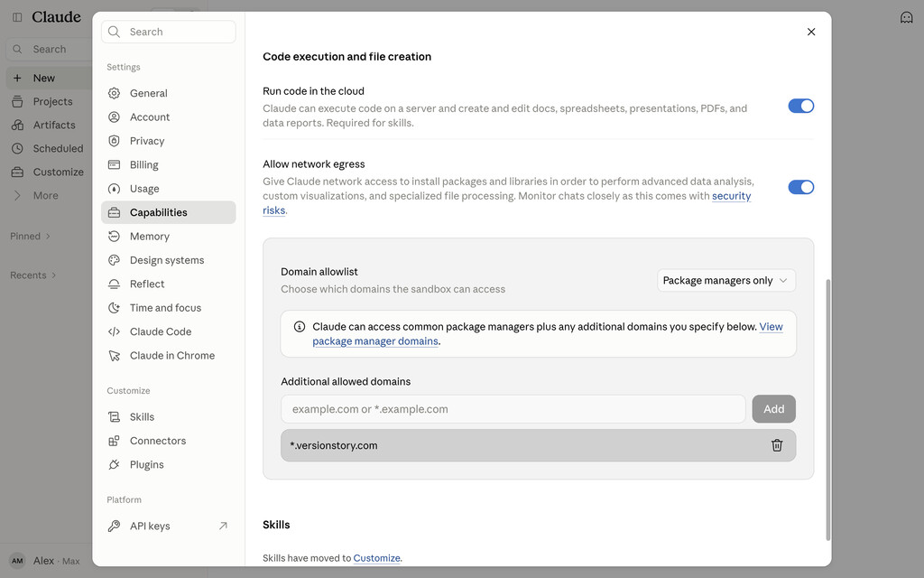The image size is (924, 578).
Task: Go to Memory settings
Action: pyautogui.click(x=169, y=237)
